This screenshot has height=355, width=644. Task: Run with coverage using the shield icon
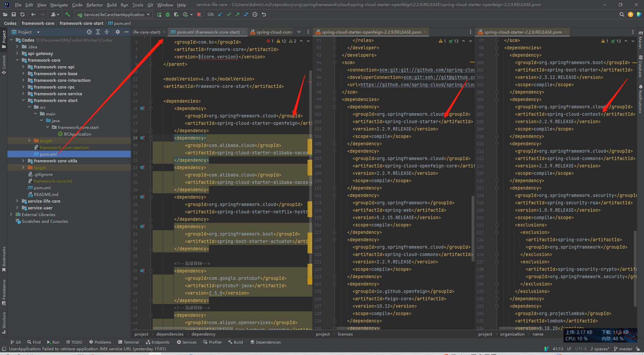point(176,14)
